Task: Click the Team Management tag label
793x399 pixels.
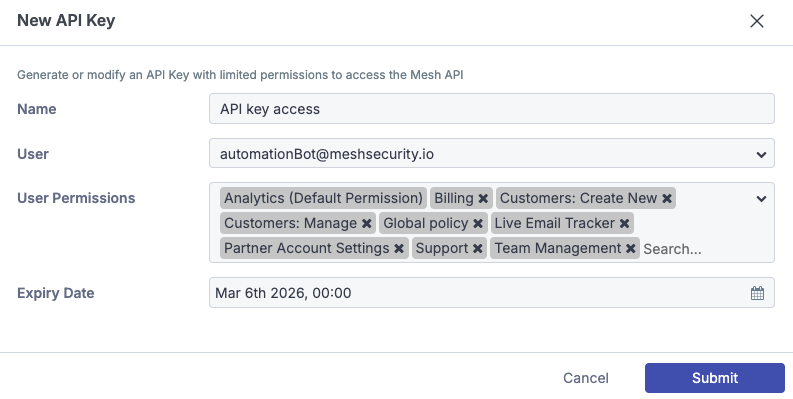Action: (x=558, y=248)
